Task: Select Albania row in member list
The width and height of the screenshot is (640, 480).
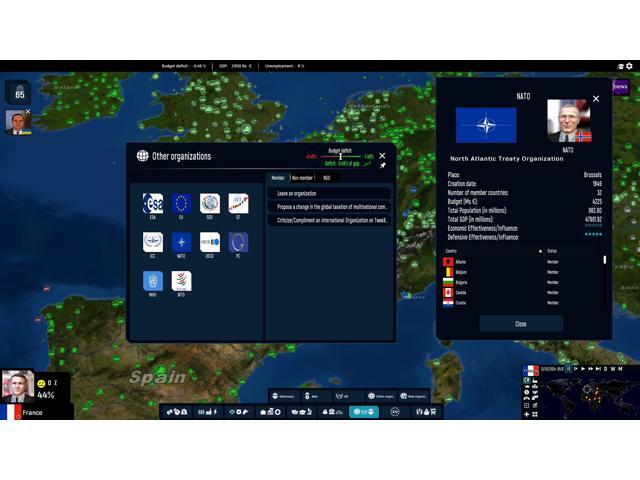Action: point(520,262)
